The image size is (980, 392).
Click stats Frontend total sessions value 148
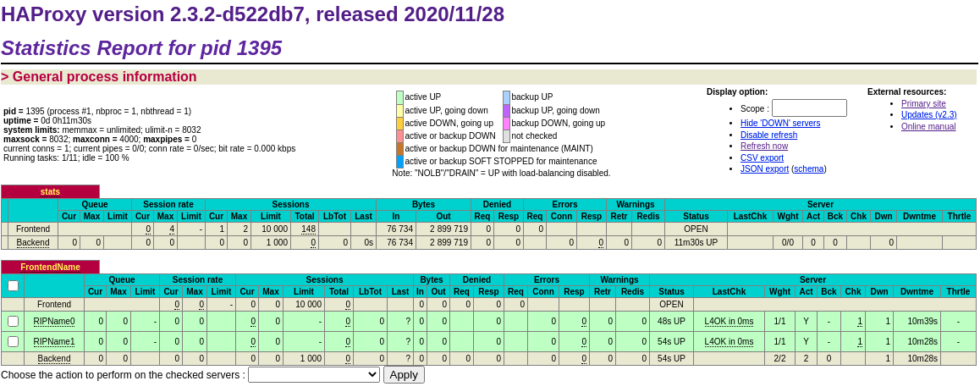[x=308, y=229]
